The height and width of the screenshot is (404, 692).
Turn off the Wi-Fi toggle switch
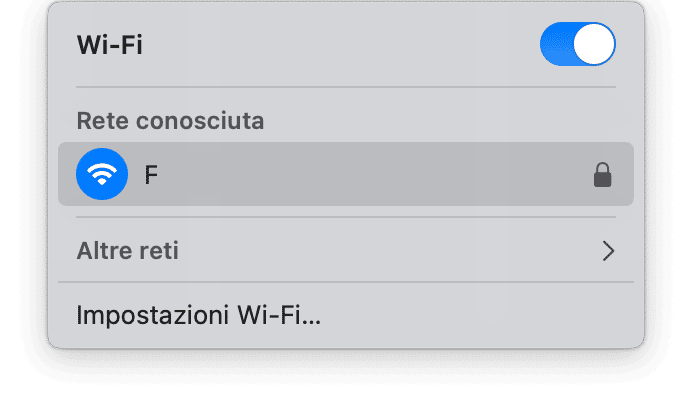(x=577, y=45)
